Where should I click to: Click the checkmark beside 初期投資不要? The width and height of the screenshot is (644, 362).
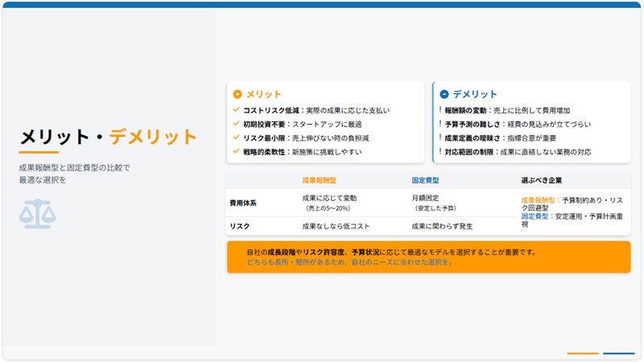tap(236, 124)
